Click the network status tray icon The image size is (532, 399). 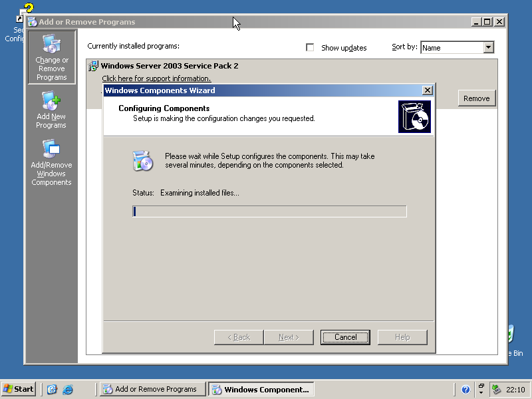pyautogui.click(x=496, y=390)
